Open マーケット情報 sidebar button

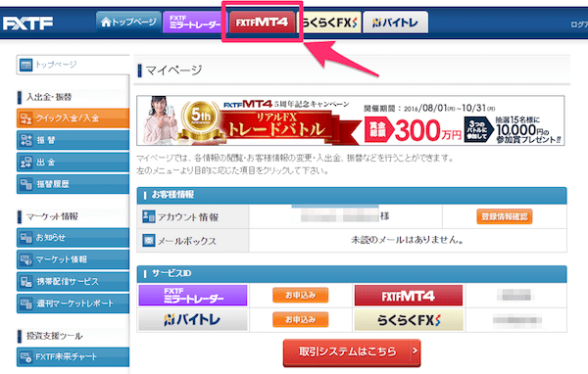[73, 259]
